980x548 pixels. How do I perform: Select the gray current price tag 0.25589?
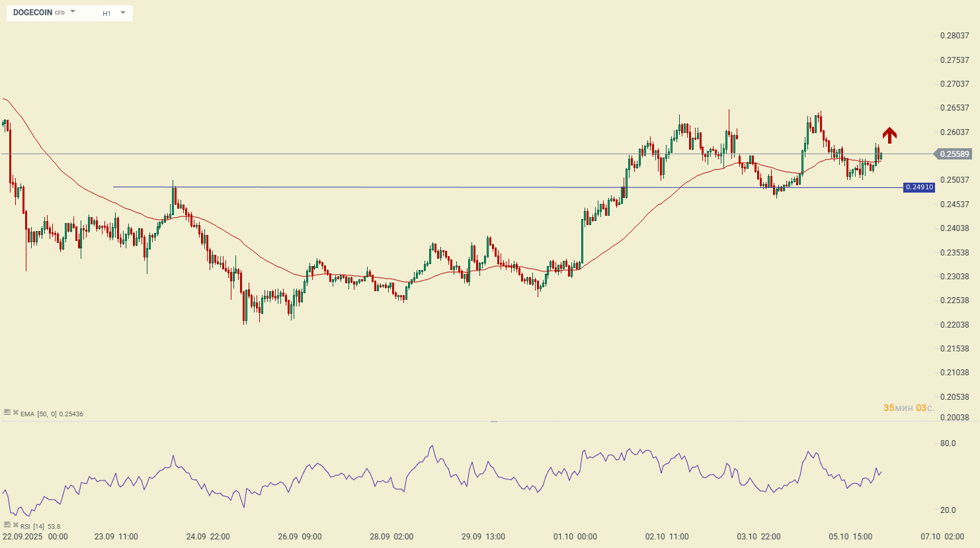[954, 154]
